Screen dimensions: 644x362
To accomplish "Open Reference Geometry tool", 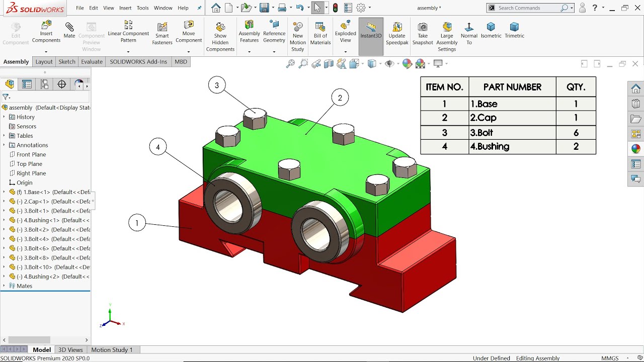I will click(274, 31).
